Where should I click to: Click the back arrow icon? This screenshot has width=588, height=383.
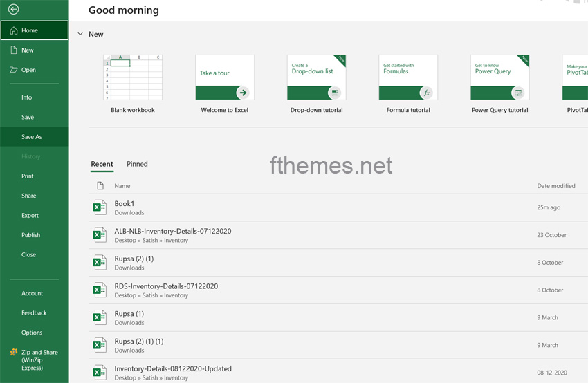[x=14, y=9]
